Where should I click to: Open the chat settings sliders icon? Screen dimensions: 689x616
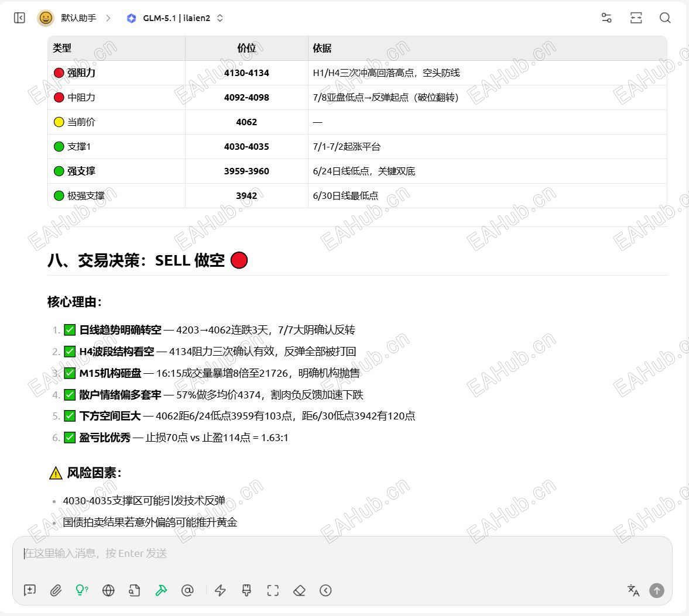pos(606,18)
